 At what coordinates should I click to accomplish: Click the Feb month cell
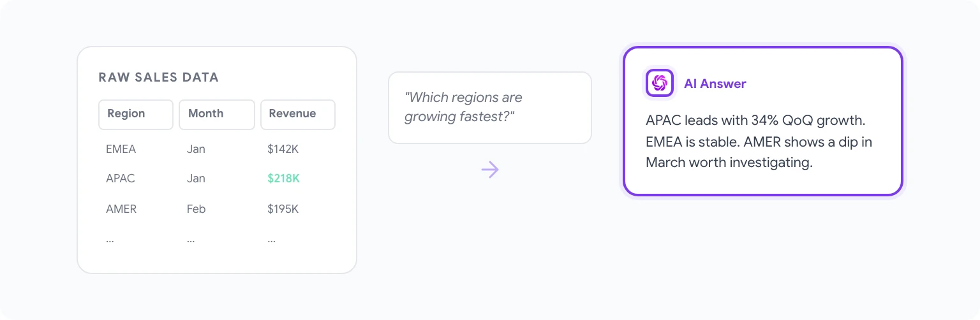click(x=197, y=208)
